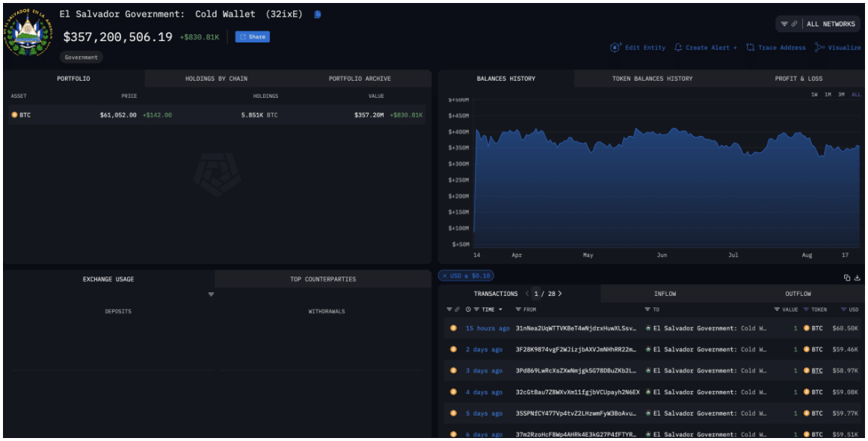Open Trace Address link
This screenshot has width=868, height=441.
click(781, 48)
